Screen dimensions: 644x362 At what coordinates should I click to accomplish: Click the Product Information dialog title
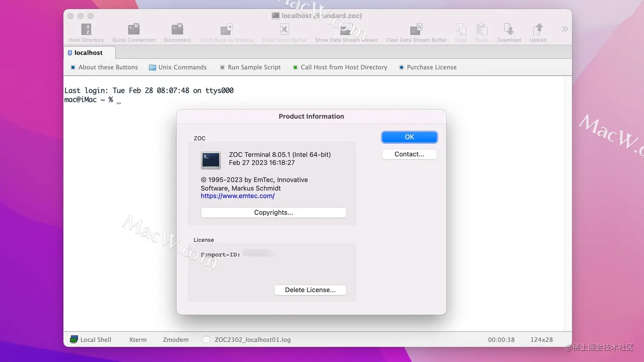click(311, 116)
